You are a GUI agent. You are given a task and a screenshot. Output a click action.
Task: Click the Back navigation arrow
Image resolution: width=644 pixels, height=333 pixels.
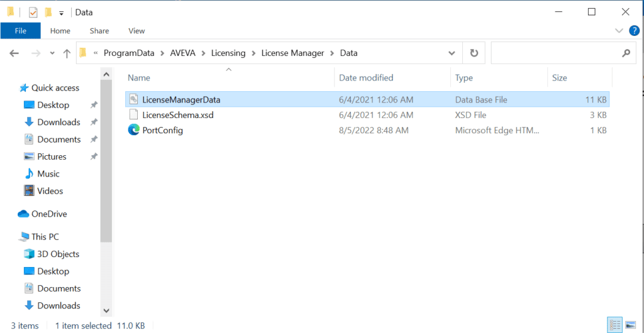(x=14, y=53)
